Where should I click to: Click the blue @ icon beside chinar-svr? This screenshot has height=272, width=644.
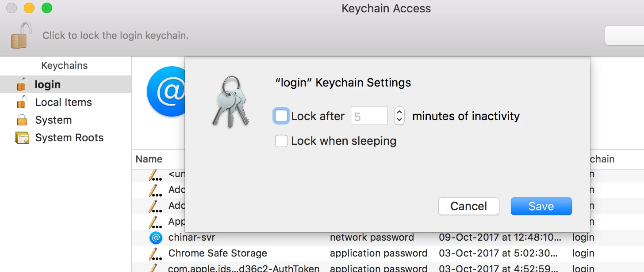coord(156,238)
